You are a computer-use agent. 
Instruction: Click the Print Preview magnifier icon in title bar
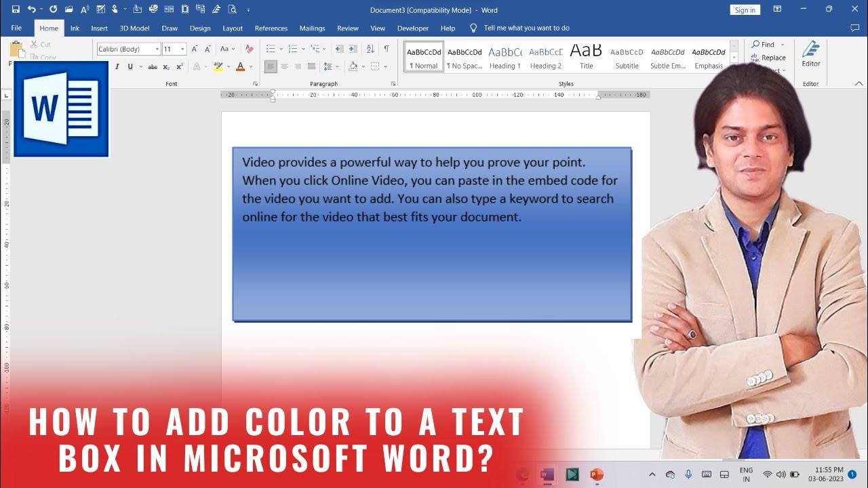[x=232, y=9]
